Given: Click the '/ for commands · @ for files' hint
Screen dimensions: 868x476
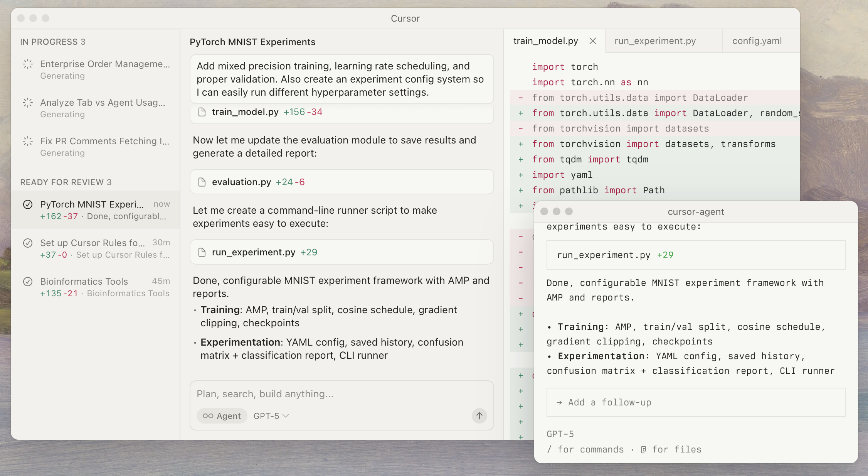Looking at the screenshot, I should [x=624, y=449].
